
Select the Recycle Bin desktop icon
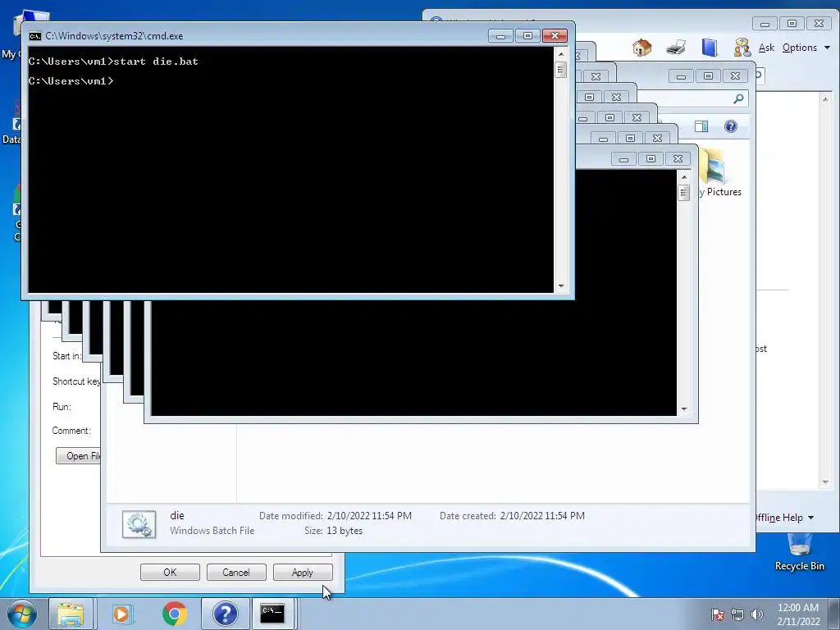(799, 553)
